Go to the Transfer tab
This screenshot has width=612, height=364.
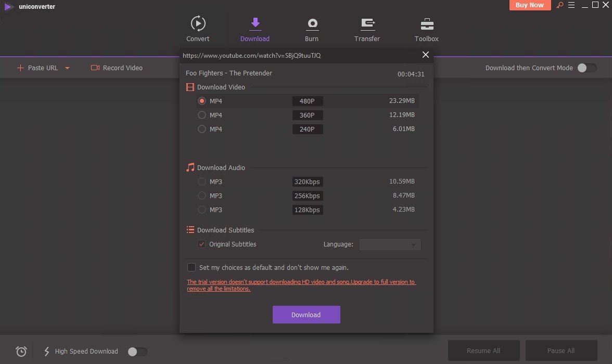click(x=367, y=30)
